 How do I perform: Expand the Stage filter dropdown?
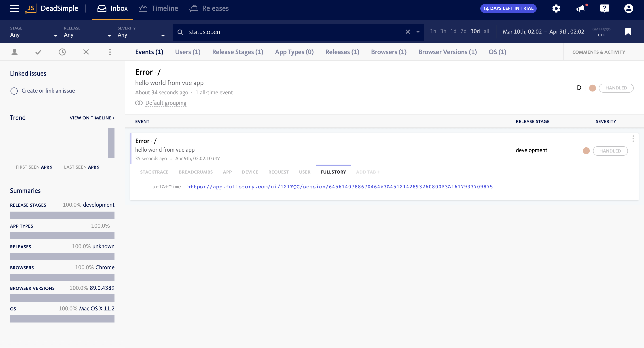coord(34,35)
